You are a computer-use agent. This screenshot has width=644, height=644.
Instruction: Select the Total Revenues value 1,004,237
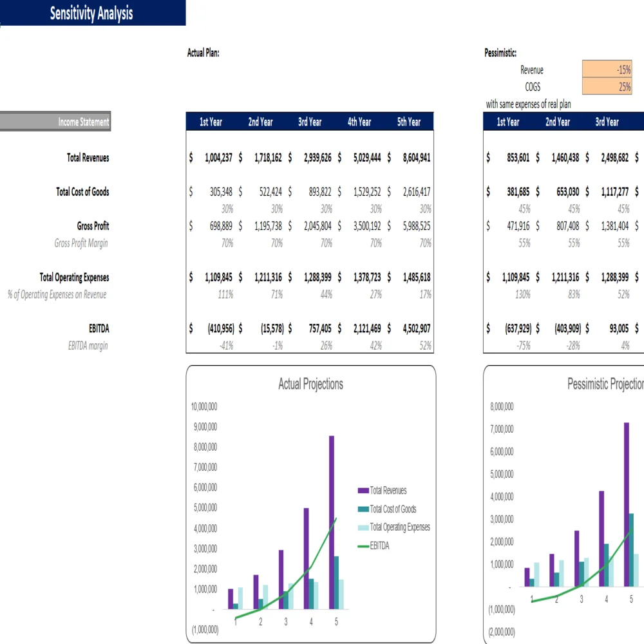[217, 157]
